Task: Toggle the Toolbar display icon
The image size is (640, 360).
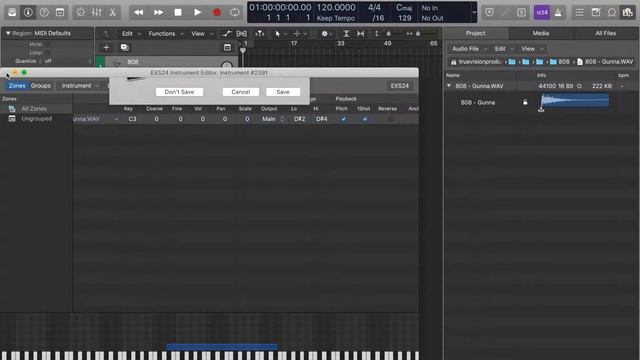Action: 60,12
